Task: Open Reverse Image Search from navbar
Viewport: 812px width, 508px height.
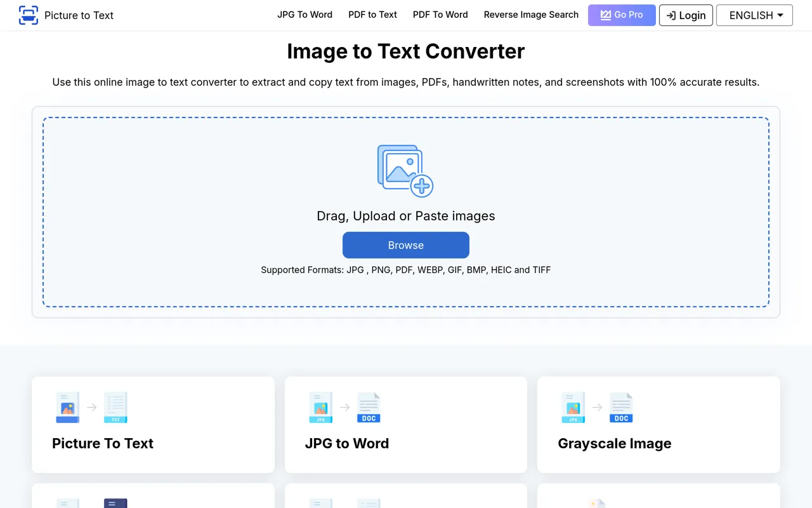Action: click(531, 15)
